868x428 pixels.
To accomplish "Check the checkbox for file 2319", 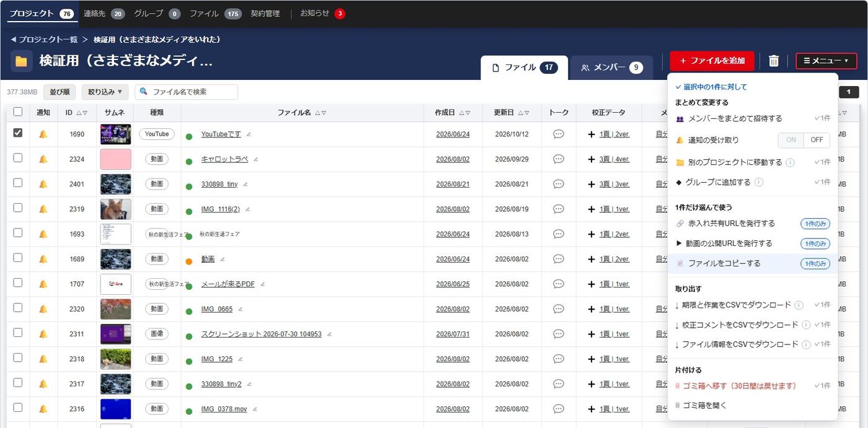I will tap(18, 207).
